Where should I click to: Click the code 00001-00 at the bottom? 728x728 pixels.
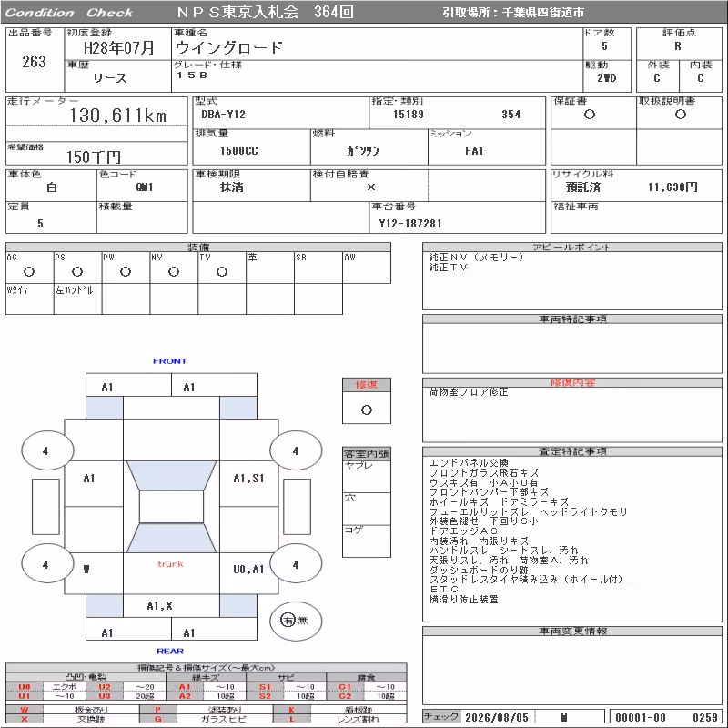click(641, 717)
